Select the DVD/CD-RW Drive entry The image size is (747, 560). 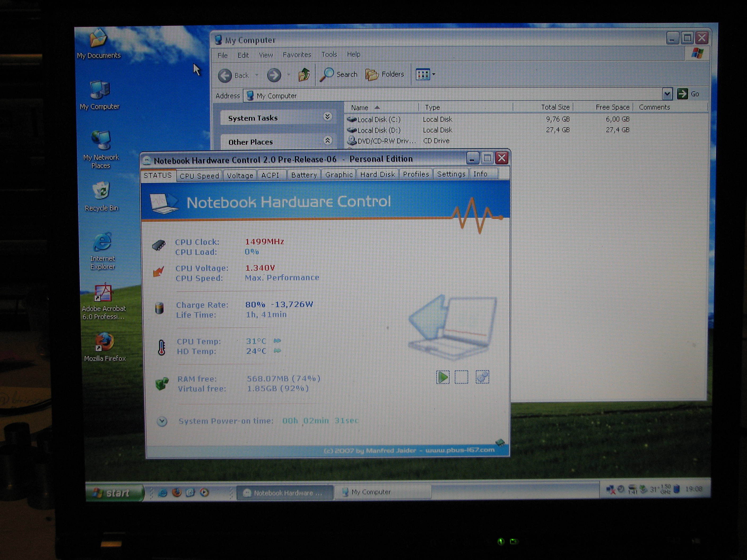click(382, 141)
